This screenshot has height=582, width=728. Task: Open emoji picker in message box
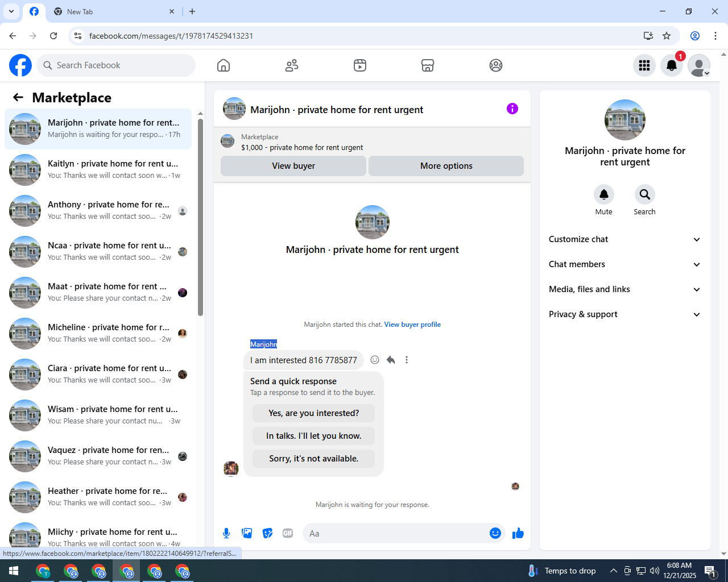tap(495, 533)
